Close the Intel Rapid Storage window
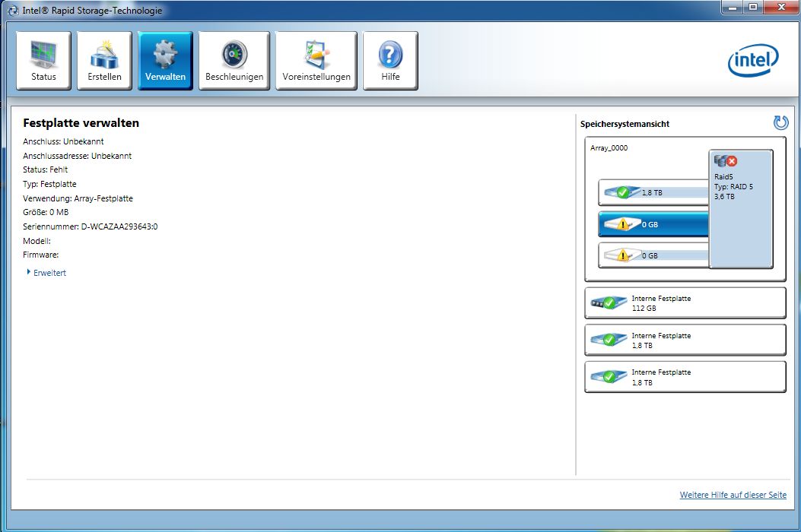This screenshot has height=532, width=801. [x=780, y=7]
